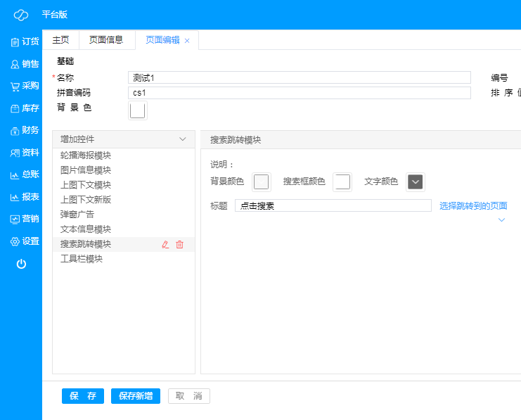Click the power logout icon
The image size is (521, 420).
pyautogui.click(x=21, y=264)
